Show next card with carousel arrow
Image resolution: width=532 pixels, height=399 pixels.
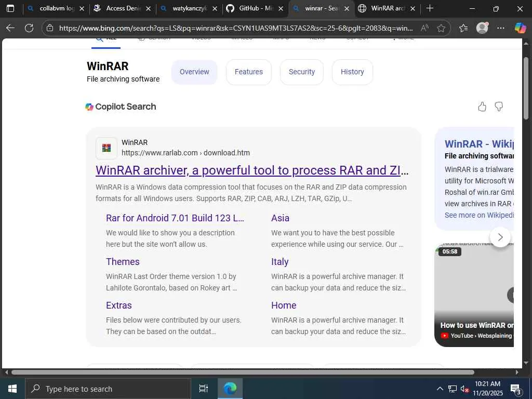coord(500,237)
